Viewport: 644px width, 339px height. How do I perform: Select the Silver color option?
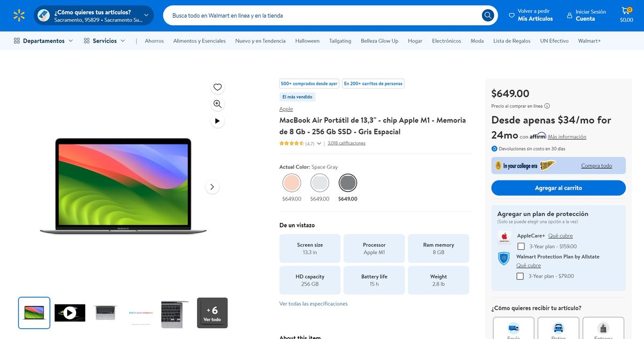pos(320,183)
